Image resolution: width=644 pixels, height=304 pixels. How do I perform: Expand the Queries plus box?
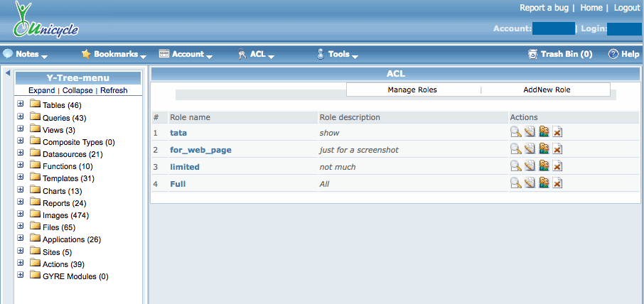21,117
